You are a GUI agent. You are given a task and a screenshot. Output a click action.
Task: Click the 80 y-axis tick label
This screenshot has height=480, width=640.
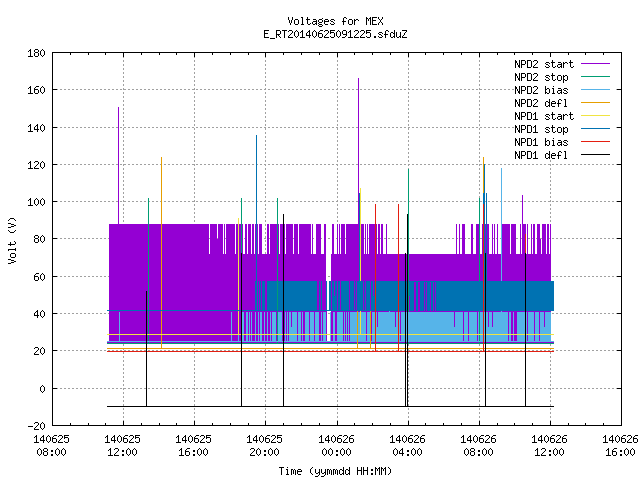click(x=39, y=239)
